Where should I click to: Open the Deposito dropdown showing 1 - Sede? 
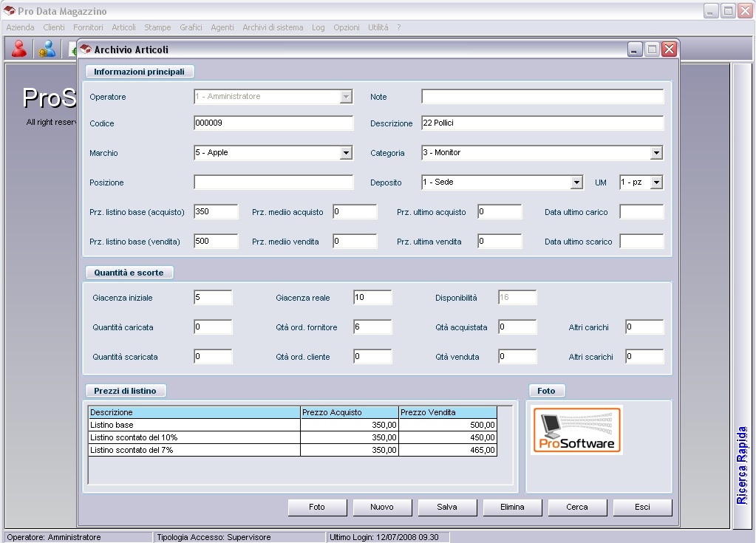click(x=576, y=182)
